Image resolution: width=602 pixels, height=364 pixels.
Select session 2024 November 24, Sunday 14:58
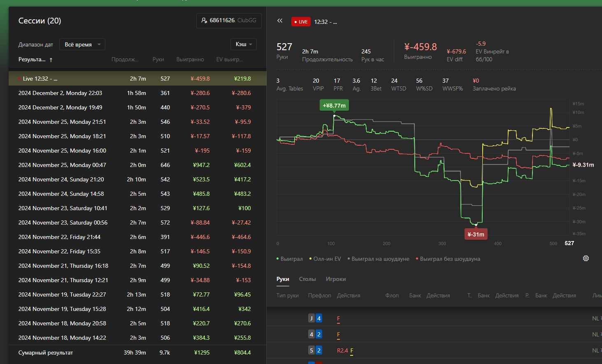point(137,194)
